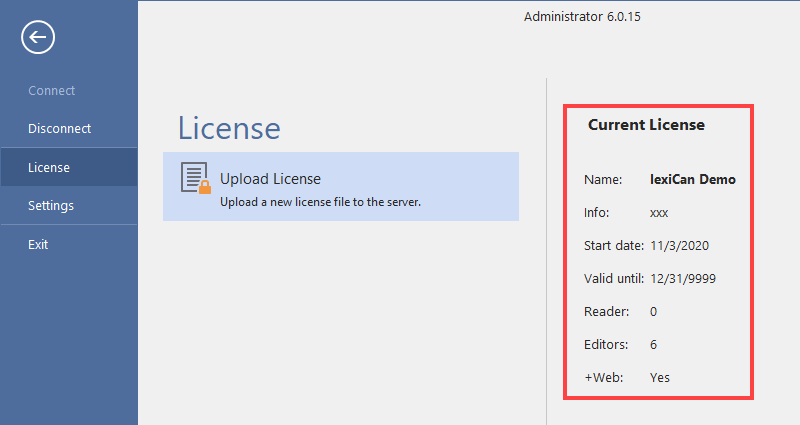Click the Upload License title text
800x425 pixels.
click(270, 179)
